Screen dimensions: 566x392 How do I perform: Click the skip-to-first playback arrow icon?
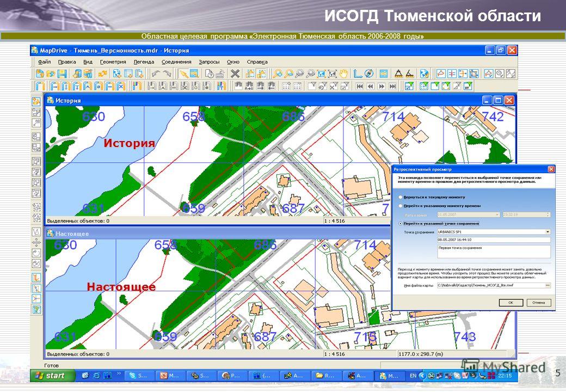click(360, 86)
